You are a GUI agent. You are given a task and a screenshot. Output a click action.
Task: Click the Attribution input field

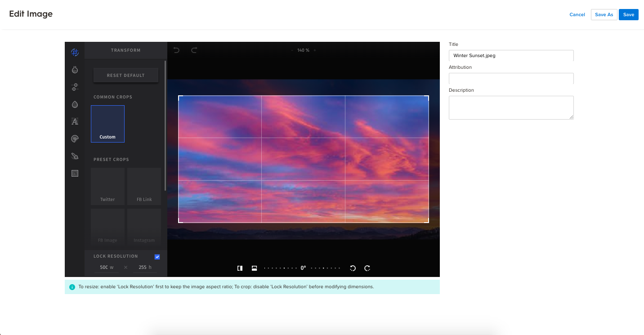pos(511,79)
